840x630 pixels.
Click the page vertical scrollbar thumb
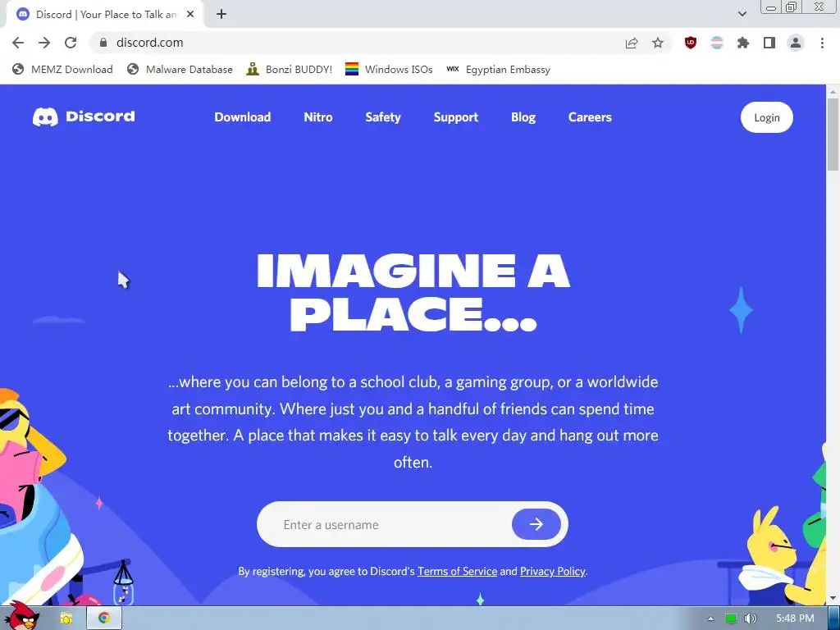833,134
